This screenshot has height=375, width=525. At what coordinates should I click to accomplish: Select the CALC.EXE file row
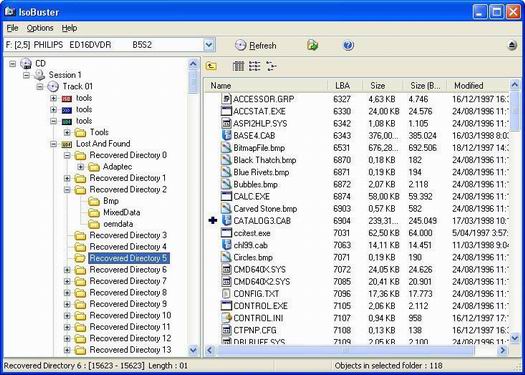tap(357, 197)
